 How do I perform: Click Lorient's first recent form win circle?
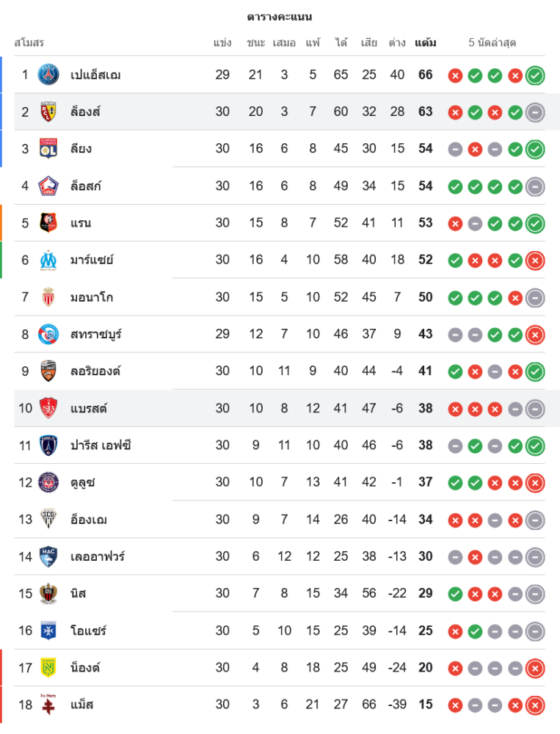coord(455,371)
